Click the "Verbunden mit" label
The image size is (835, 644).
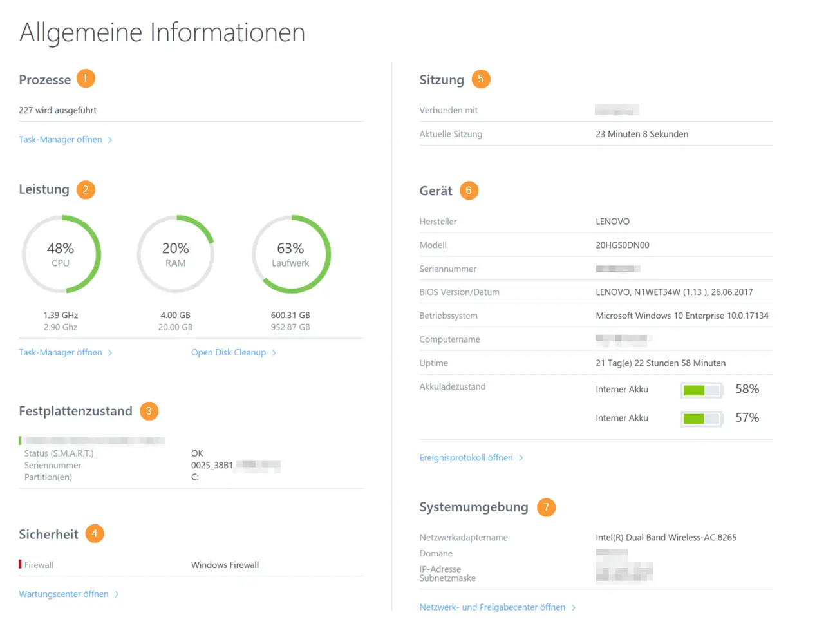[449, 111]
